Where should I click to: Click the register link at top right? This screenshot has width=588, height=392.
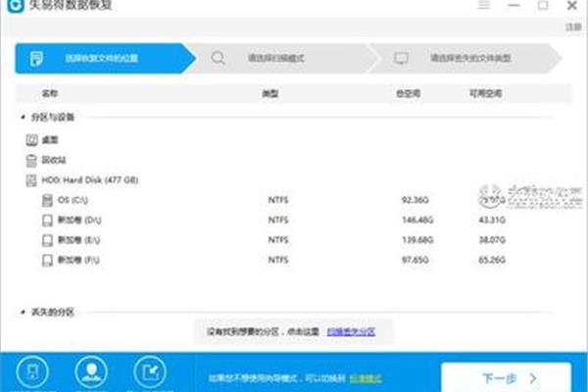(x=573, y=27)
